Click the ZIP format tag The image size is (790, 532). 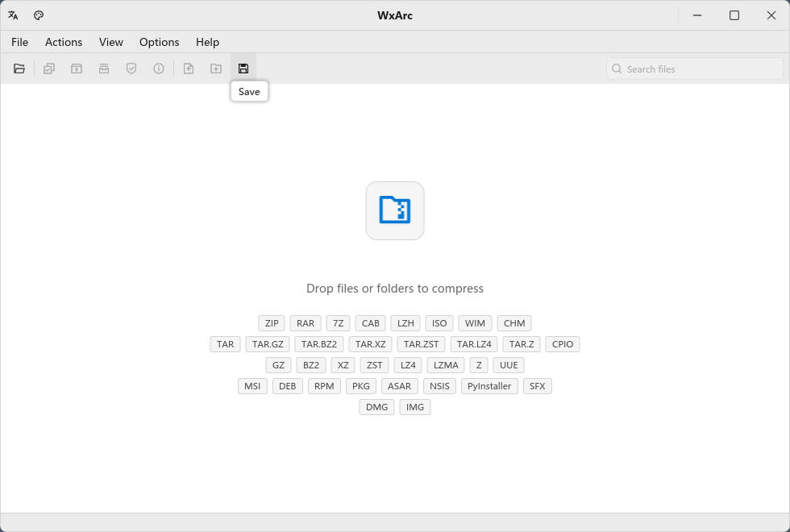coord(272,323)
